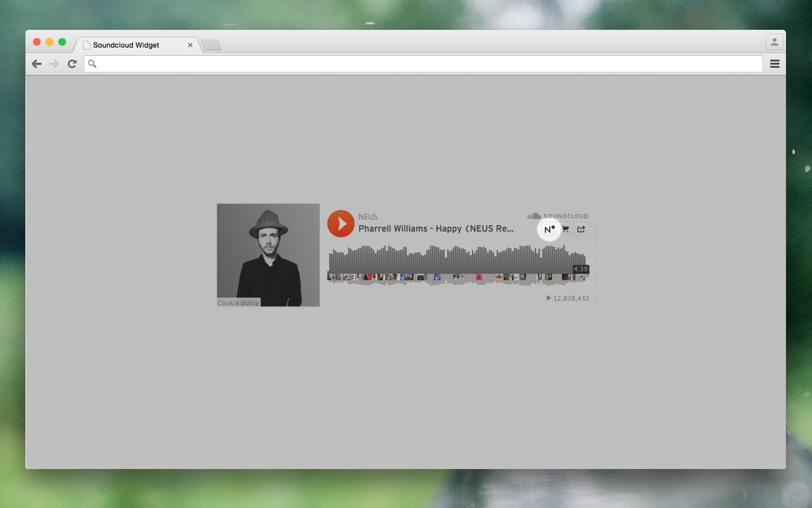The image size is (812, 508).
Task: Play the Pharrell Williams Happy remix
Action: (x=341, y=224)
